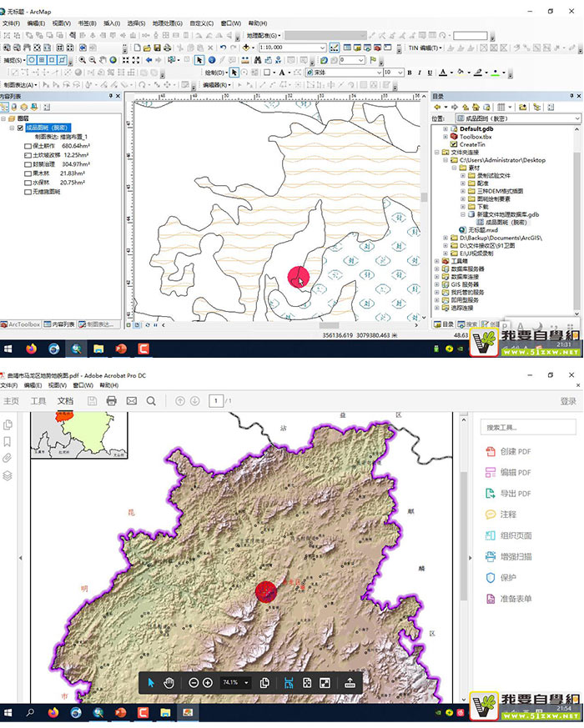Click the Add Data button icon
Viewport: 584px width, 728px height.
(246, 48)
